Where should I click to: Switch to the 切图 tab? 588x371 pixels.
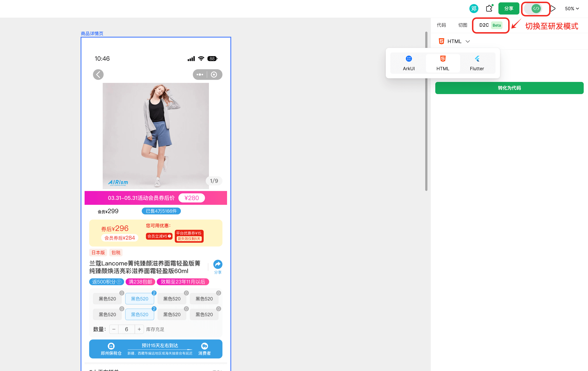point(462,25)
